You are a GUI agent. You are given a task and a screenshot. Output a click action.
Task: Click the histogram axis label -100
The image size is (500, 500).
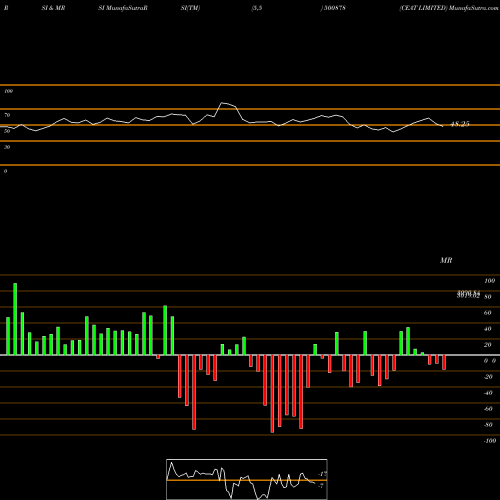tap(490, 441)
